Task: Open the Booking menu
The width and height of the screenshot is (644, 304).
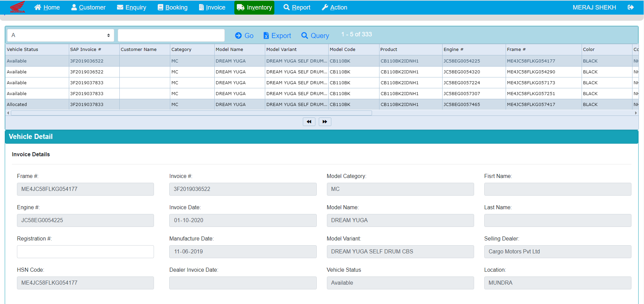Action: pos(173,7)
